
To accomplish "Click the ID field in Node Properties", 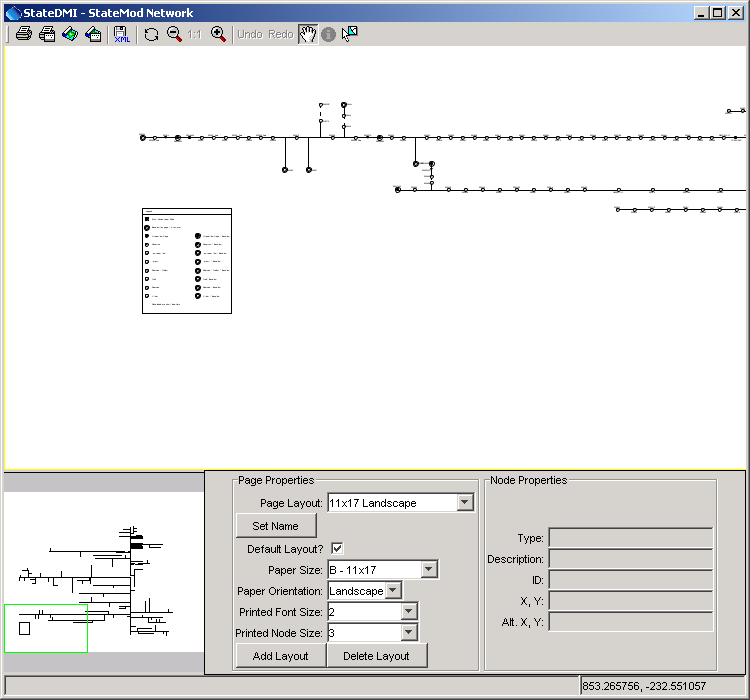I will point(631,580).
